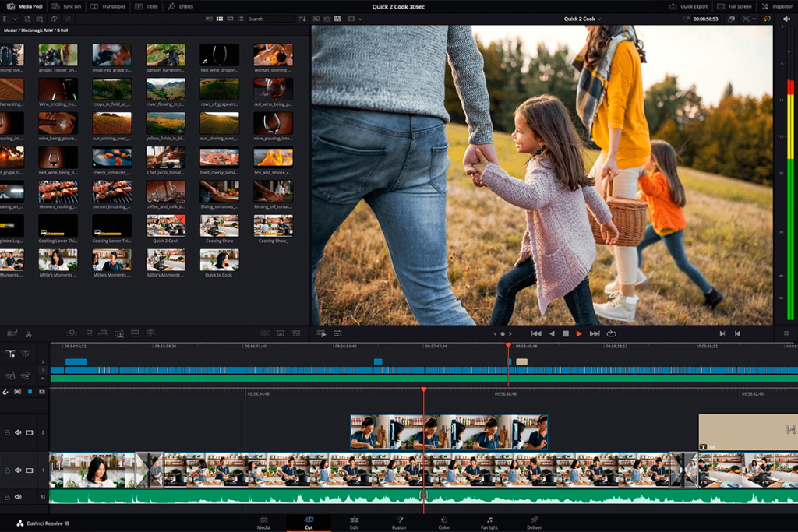798x532 pixels.
Task: Select the Close Up edit tool
Action: (x=120, y=333)
